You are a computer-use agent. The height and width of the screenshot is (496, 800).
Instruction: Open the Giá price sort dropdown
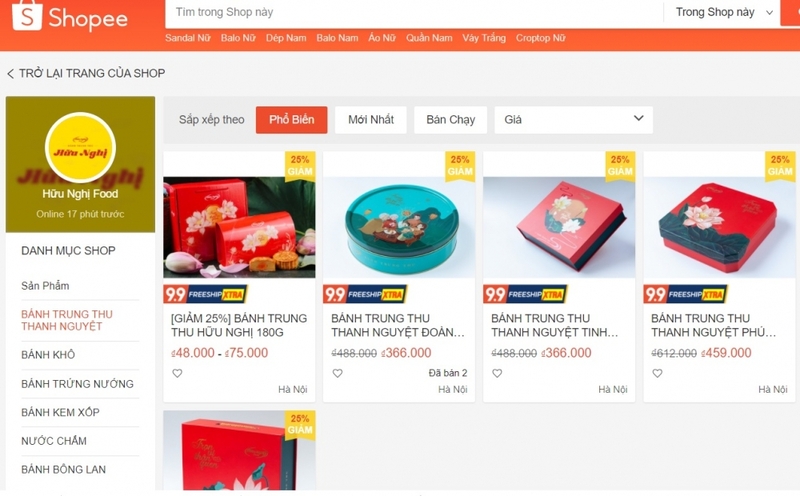(x=573, y=120)
